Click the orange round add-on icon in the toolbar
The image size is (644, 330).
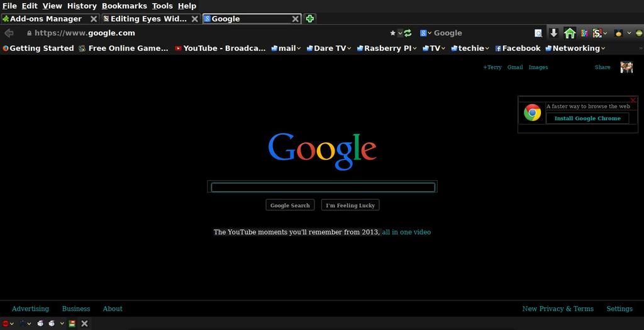618,33
